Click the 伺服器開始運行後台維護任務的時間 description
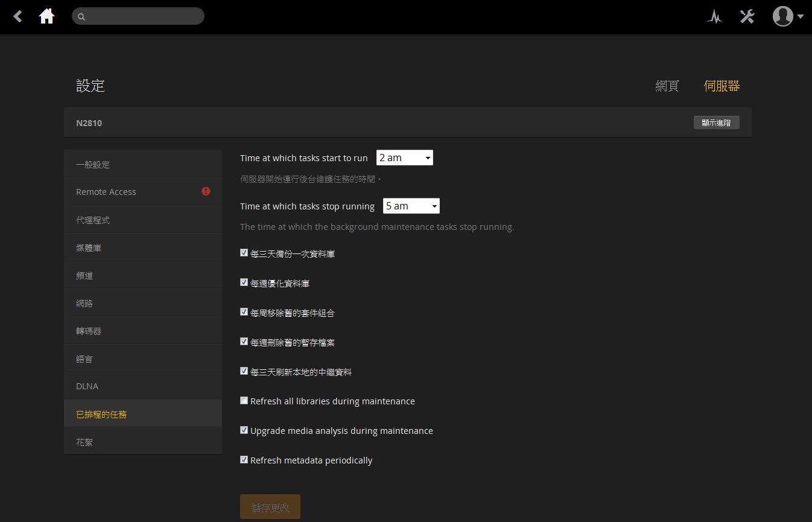The height and width of the screenshot is (522, 812). (x=311, y=179)
